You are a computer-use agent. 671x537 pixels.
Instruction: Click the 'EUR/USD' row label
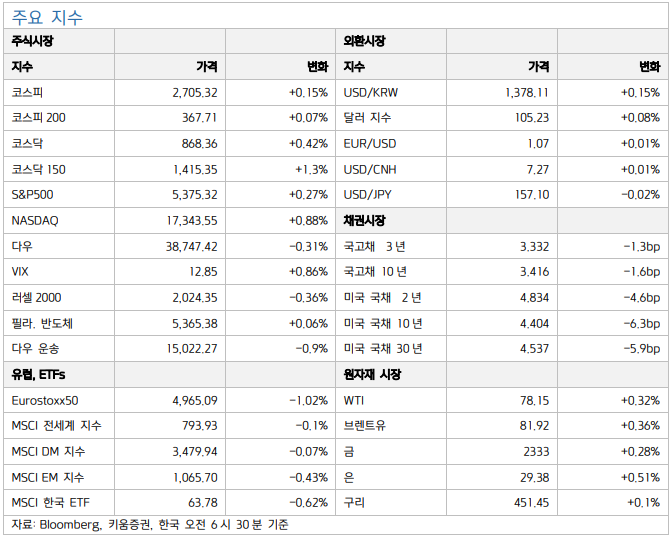(x=370, y=144)
